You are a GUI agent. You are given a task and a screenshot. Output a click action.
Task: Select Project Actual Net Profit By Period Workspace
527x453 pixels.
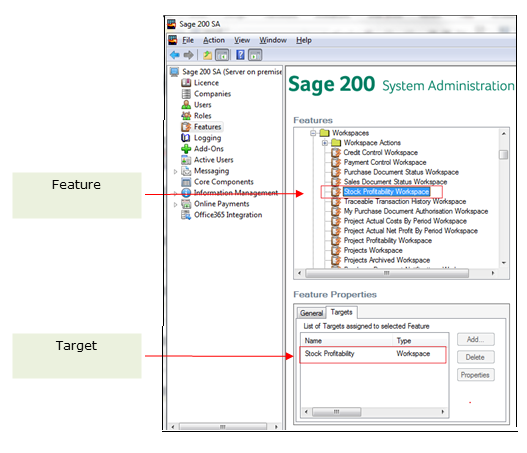click(x=411, y=231)
